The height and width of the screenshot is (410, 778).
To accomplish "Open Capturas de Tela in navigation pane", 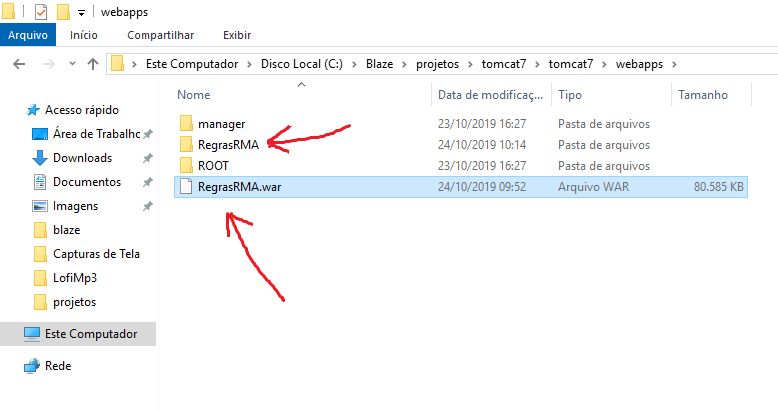I will [96, 254].
